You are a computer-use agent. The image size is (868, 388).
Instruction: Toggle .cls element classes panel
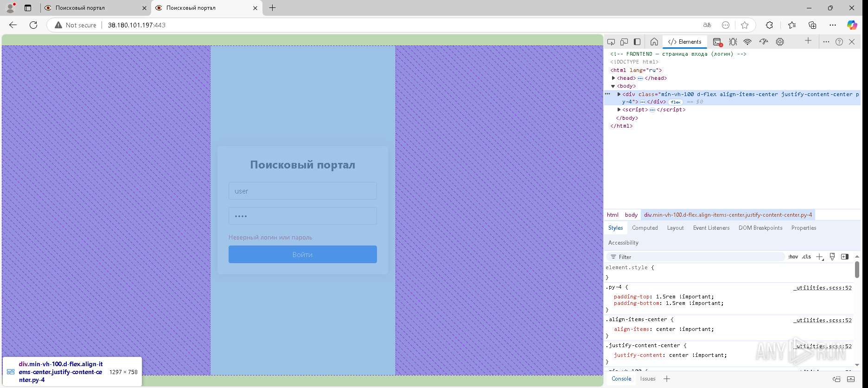[x=806, y=257]
